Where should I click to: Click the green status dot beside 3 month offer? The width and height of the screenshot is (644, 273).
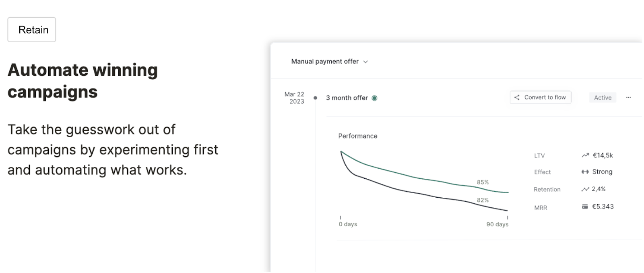point(374,98)
